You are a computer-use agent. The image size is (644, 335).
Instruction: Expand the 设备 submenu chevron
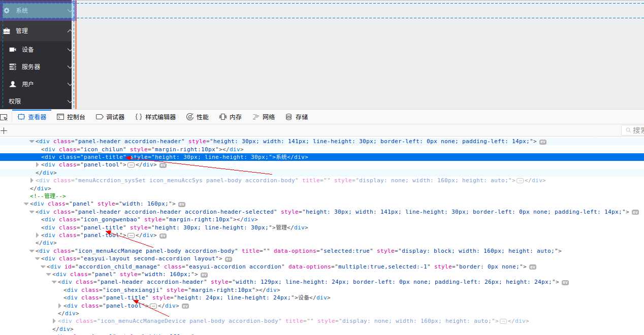(x=70, y=50)
